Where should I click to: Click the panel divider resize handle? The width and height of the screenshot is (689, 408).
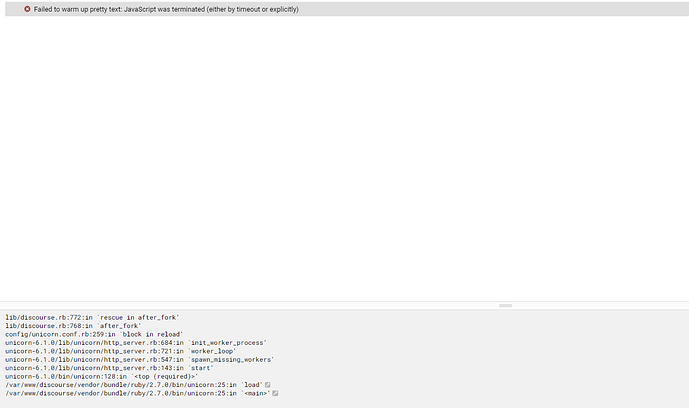coord(505,305)
